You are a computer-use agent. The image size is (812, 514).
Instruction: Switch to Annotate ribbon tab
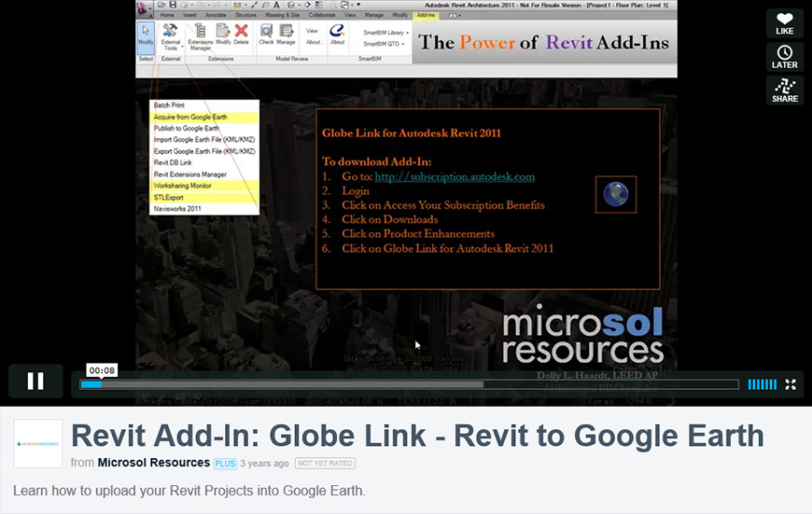pyautogui.click(x=216, y=15)
